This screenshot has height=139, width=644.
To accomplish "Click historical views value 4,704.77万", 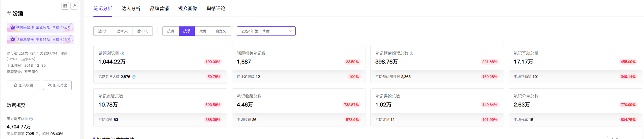I will tap(19, 127).
